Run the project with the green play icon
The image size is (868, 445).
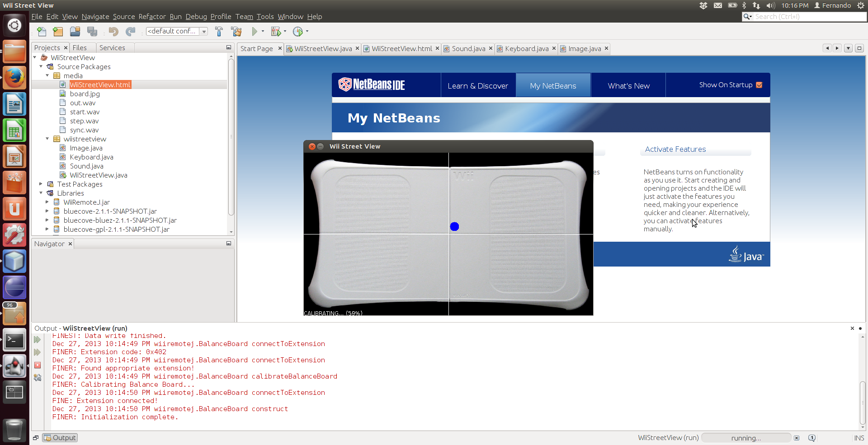255,31
